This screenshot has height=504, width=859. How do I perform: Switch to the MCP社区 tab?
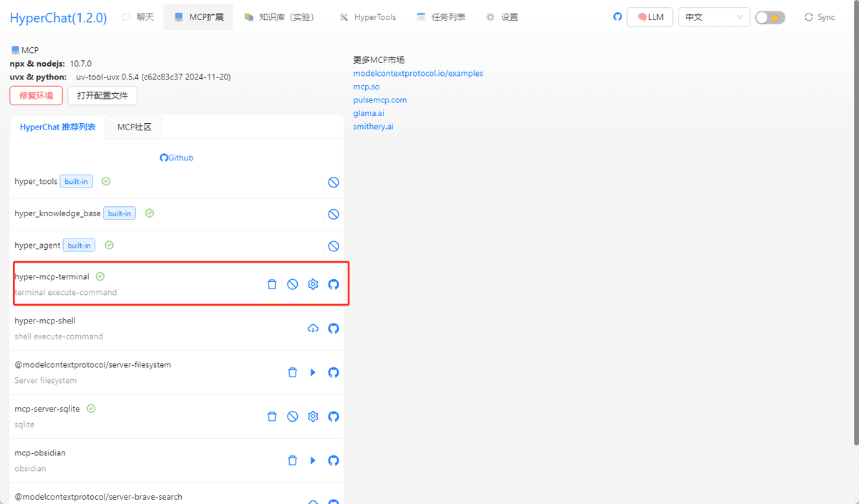coord(135,127)
